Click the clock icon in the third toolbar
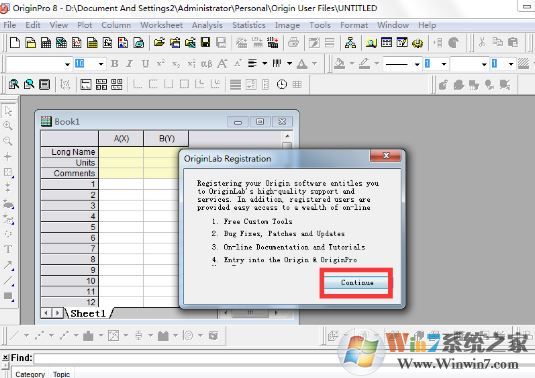 pyautogui.click(x=281, y=84)
